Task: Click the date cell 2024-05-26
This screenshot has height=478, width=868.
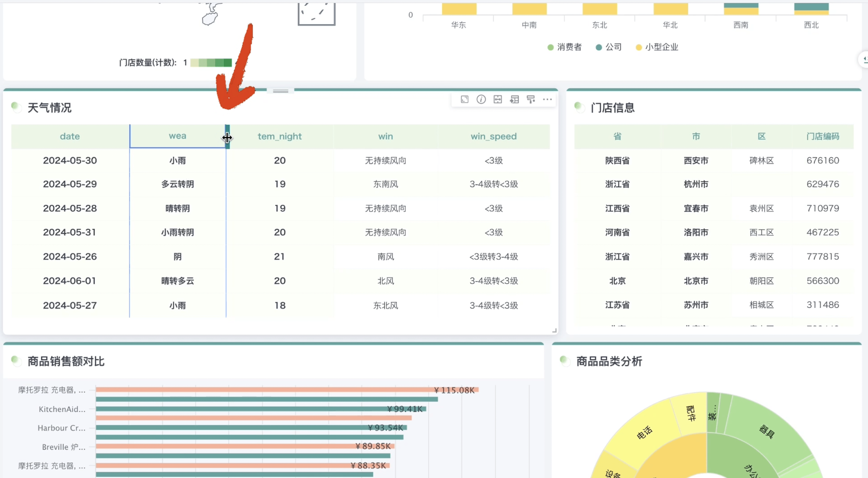Action: (70, 257)
